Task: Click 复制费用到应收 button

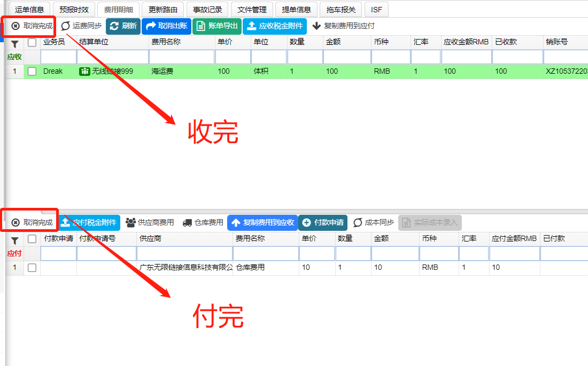Action: coord(262,222)
